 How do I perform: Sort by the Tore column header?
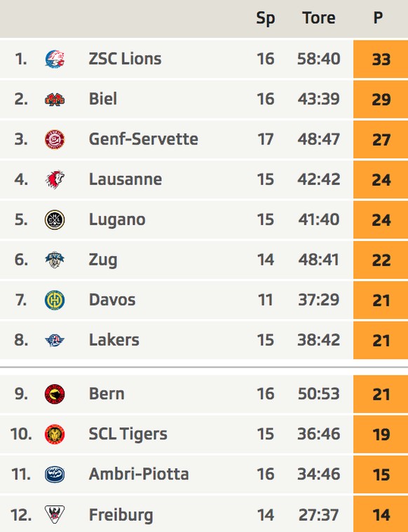pyautogui.click(x=319, y=18)
